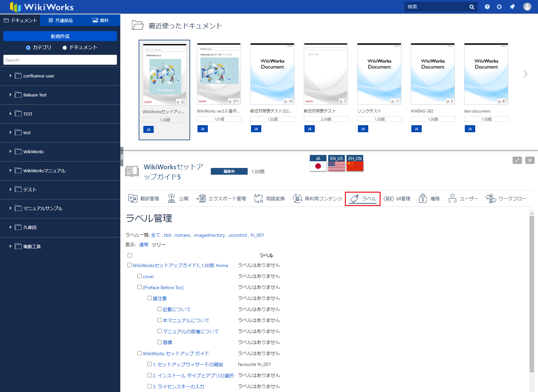This screenshot has width=538, height=392.
Task: Click the ラベル tag icon
Action: (355, 198)
